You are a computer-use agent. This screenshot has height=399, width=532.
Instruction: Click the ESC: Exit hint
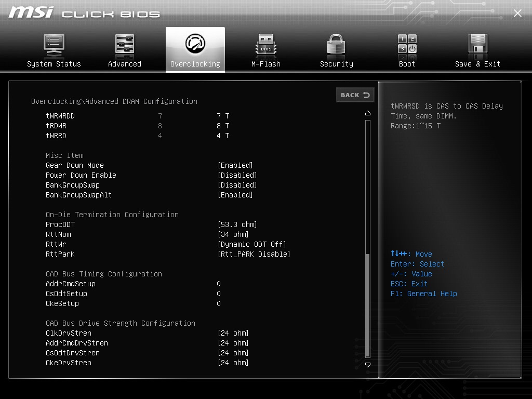pyautogui.click(x=409, y=284)
